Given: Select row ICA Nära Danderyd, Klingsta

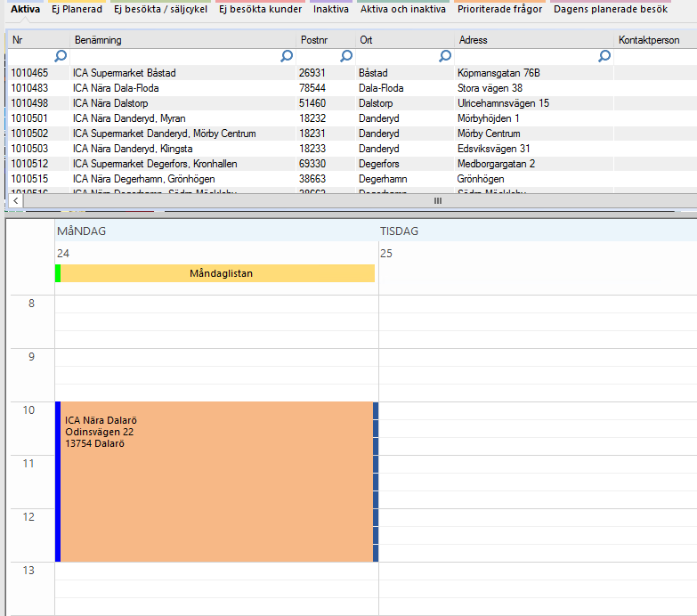Looking at the screenshot, I should [x=353, y=149].
